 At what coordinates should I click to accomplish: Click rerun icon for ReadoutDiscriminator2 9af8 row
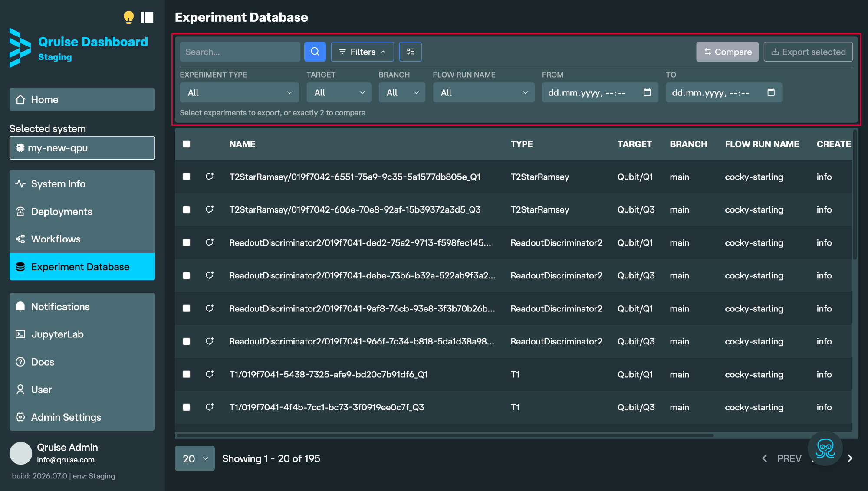point(210,308)
